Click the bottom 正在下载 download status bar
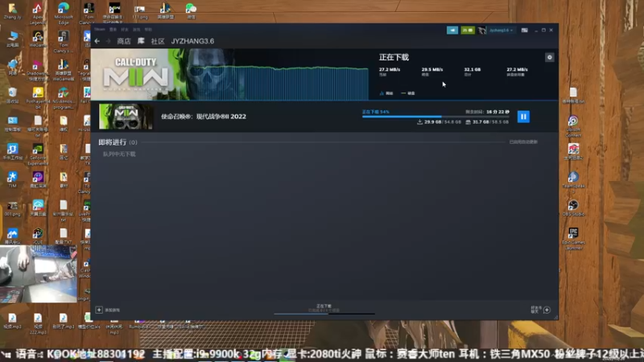 [x=324, y=309]
